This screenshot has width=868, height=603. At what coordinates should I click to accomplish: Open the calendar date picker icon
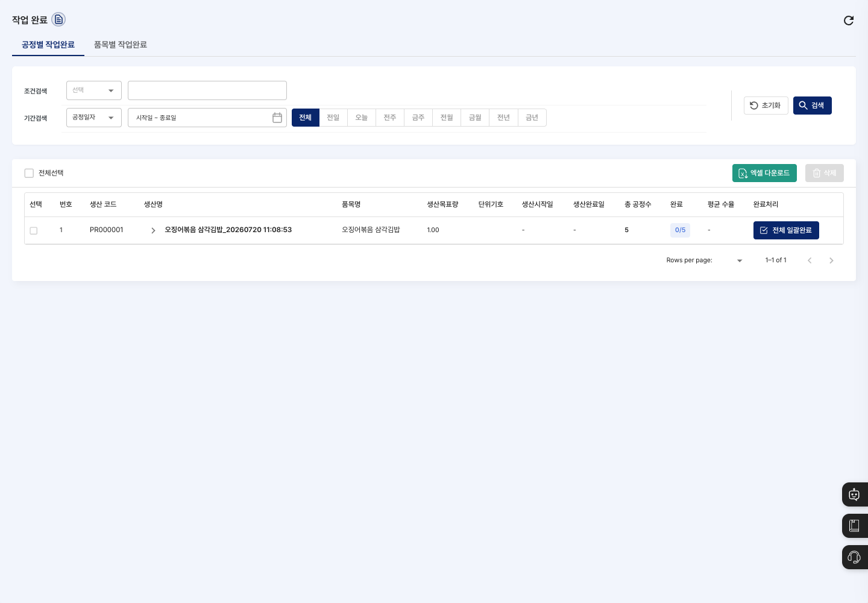point(277,118)
